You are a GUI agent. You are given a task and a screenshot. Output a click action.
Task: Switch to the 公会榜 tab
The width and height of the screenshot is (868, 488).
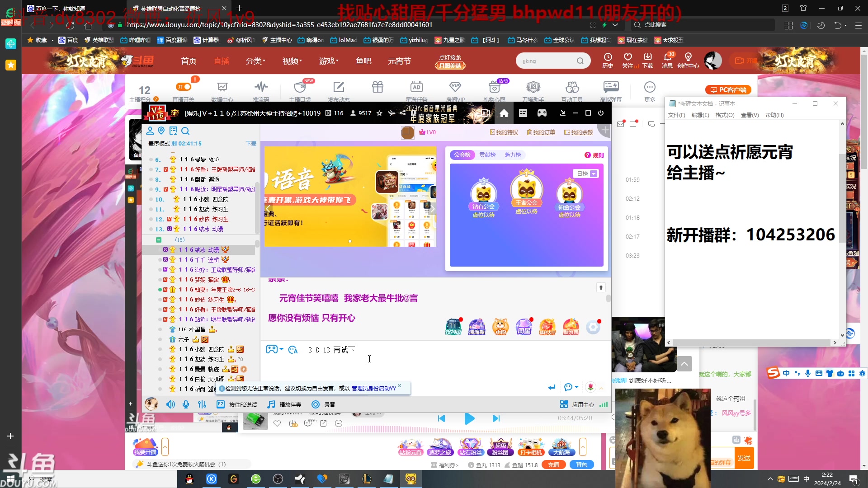462,155
